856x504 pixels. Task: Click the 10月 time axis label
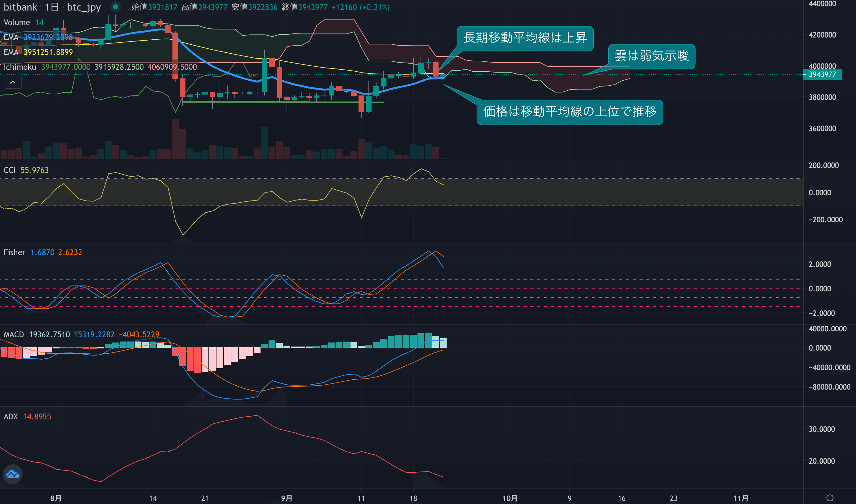pos(510,498)
